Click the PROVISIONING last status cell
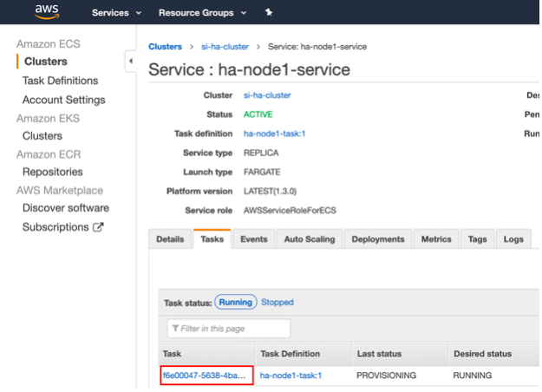This screenshot has height=392, width=542. [x=386, y=375]
